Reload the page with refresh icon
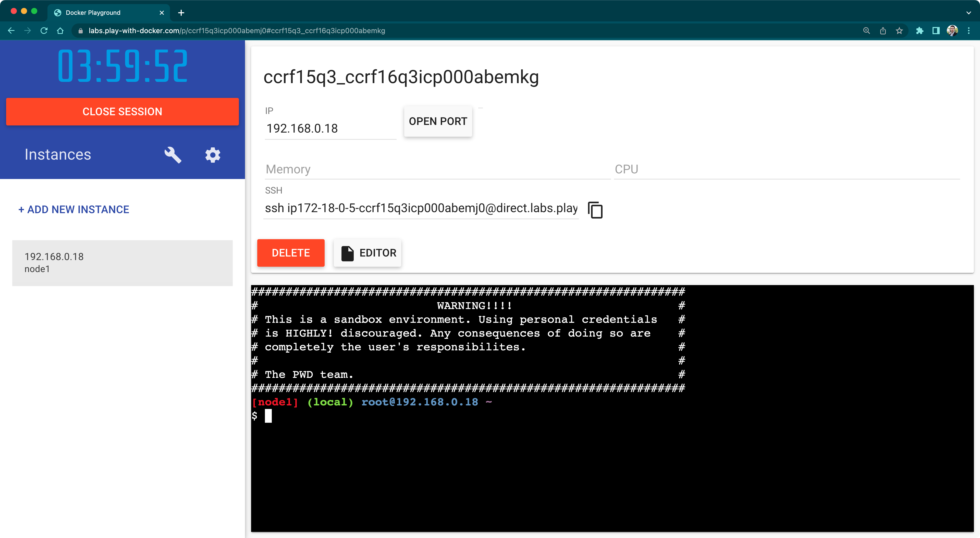 click(44, 31)
